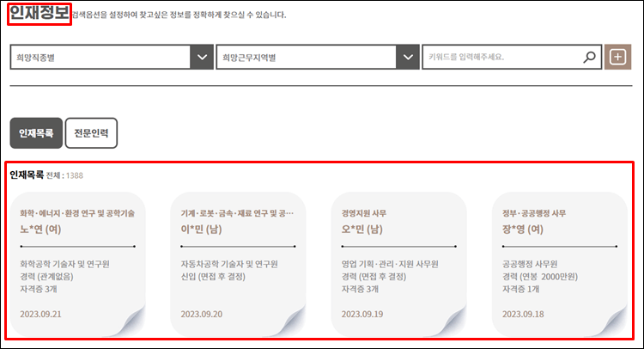This screenshot has width=644, height=349.
Task: Click the date 2023.09.19
Action: coord(362,314)
